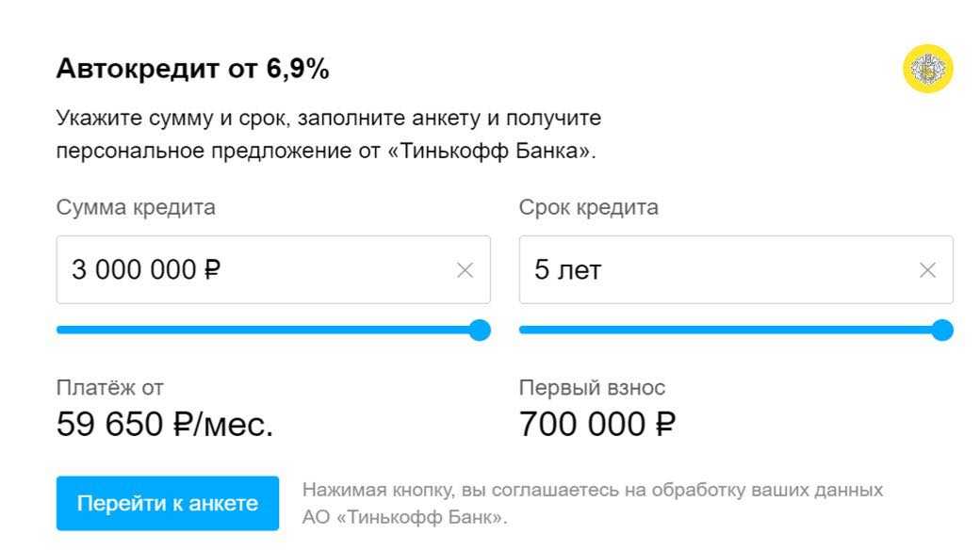Clear the loan term field

click(x=927, y=270)
